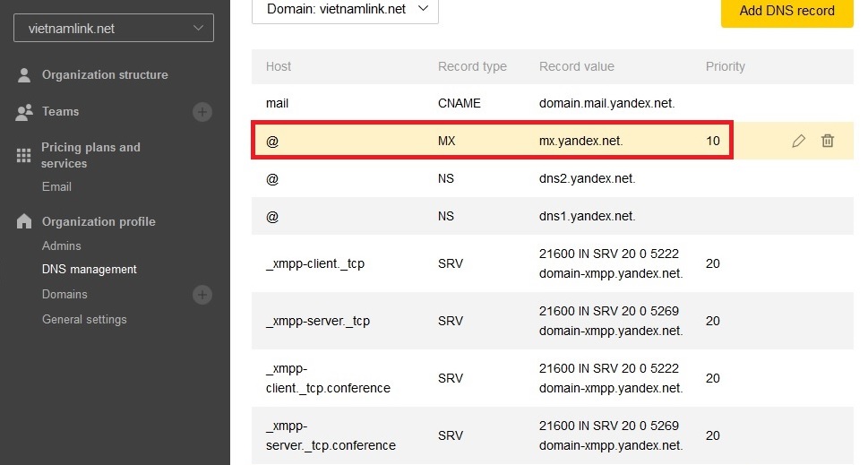The height and width of the screenshot is (465, 868).
Task: Open the Teams section
Action: point(60,111)
